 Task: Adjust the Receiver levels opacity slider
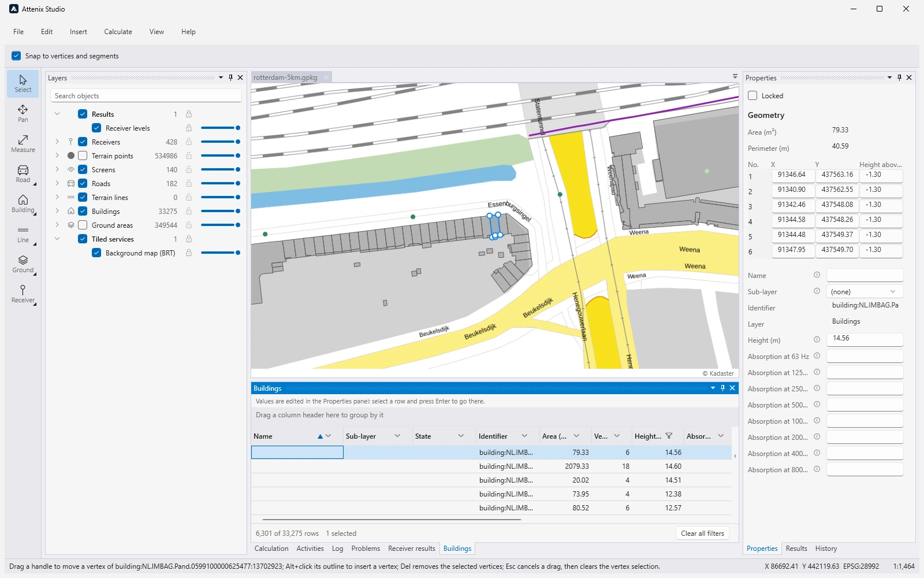coord(220,128)
